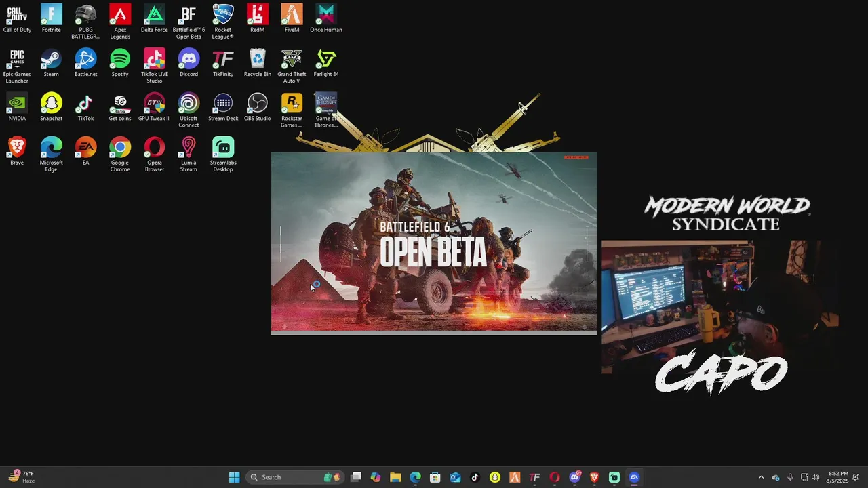Select the FiveM desktop shortcut
This screenshot has height=488, width=868.
coord(292,18)
